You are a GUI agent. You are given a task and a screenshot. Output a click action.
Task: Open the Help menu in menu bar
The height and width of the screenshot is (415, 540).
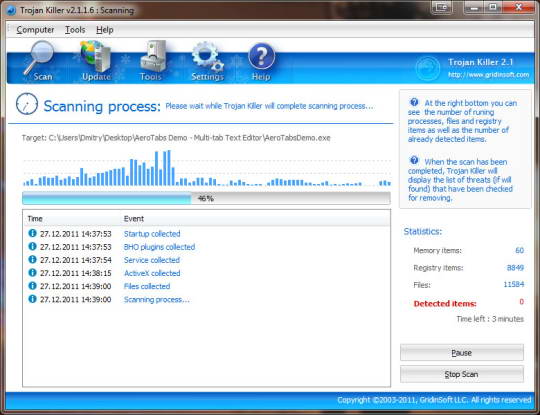105,30
